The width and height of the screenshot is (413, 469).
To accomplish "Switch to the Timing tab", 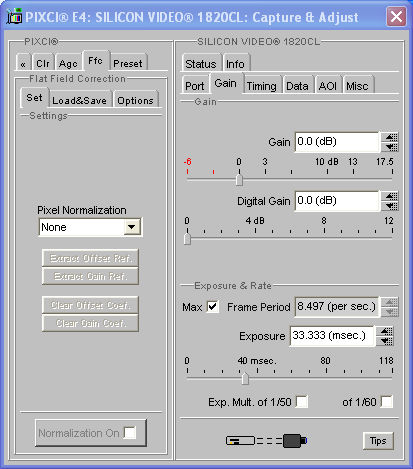I will coord(262,85).
